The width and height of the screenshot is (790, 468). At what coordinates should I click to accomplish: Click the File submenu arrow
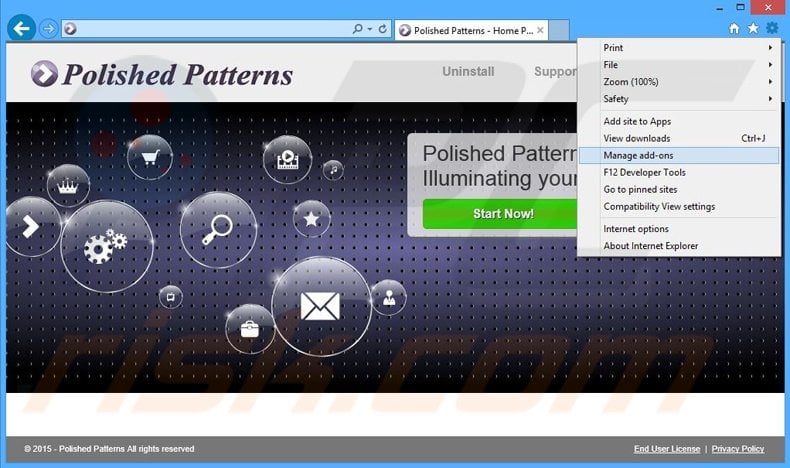pos(770,64)
